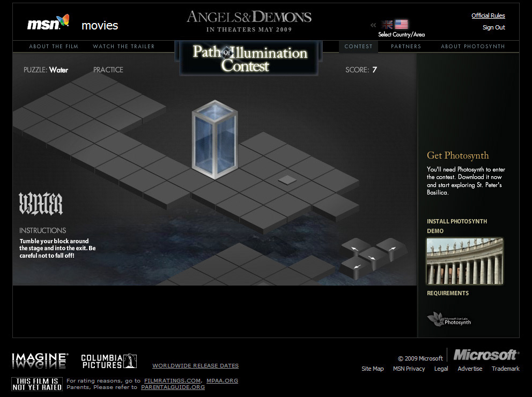Visit PARENTALGUIDE.ORG link

point(173,387)
